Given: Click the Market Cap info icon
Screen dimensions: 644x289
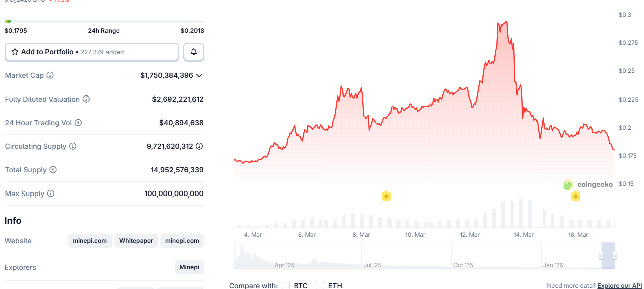Looking at the screenshot, I should [50, 75].
